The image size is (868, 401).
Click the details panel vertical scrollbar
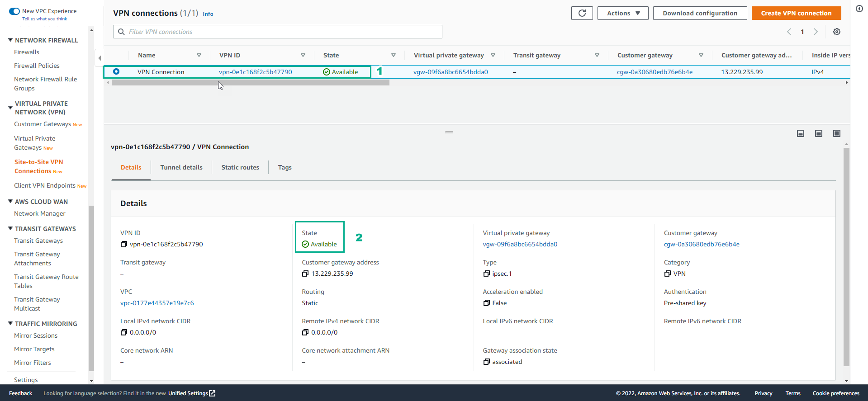coord(846,256)
